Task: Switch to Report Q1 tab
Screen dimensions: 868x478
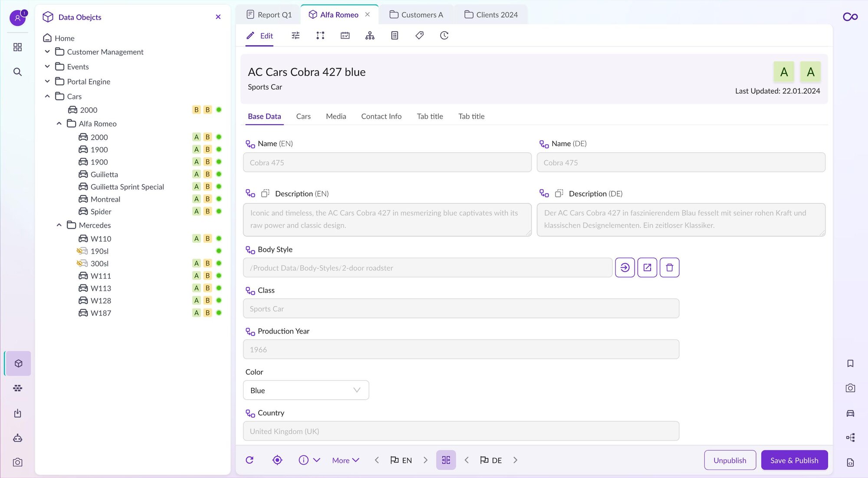Action: pyautogui.click(x=269, y=14)
